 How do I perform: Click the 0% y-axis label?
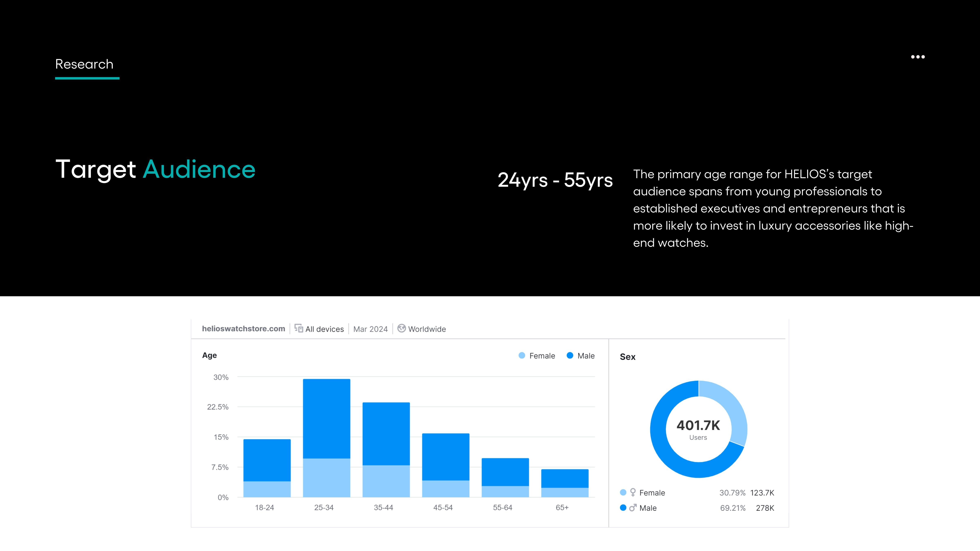click(x=223, y=497)
